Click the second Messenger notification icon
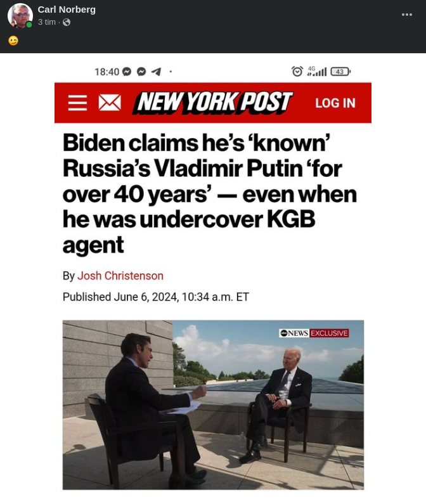This screenshot has width=426, height=504. click(x=141, y=72)
